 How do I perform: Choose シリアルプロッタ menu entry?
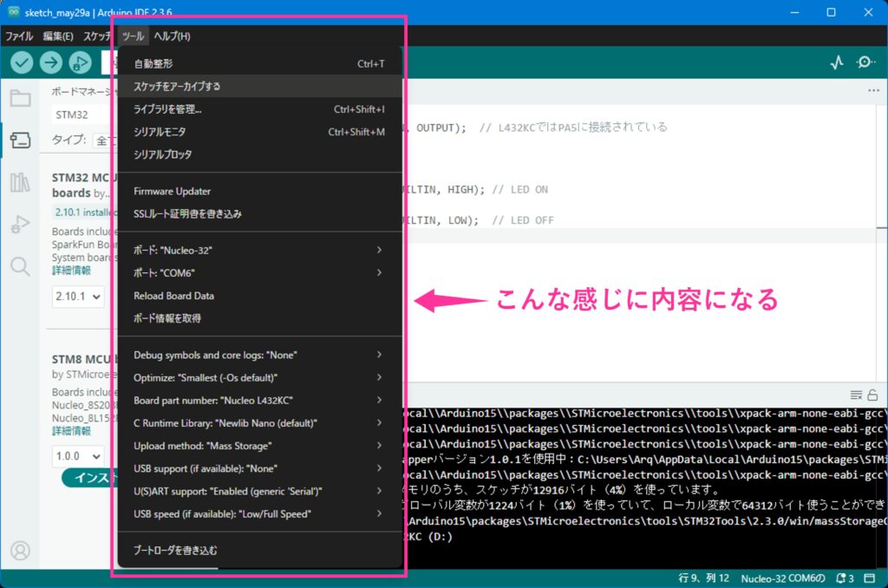(259, 154)
